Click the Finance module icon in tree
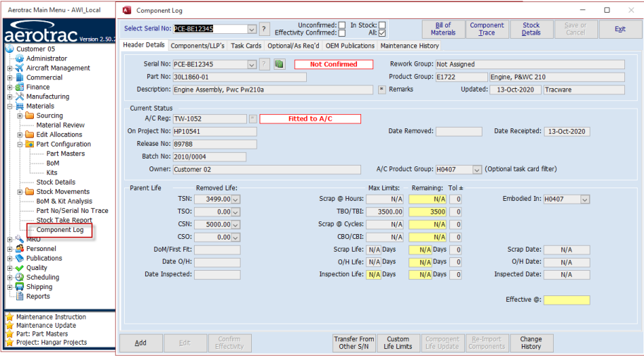644x356 pixels. (x=19, y=87)
